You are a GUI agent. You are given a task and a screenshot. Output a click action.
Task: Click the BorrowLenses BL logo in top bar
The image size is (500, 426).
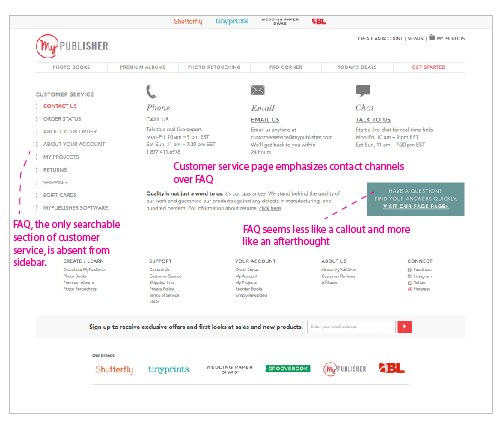(319, 21)
